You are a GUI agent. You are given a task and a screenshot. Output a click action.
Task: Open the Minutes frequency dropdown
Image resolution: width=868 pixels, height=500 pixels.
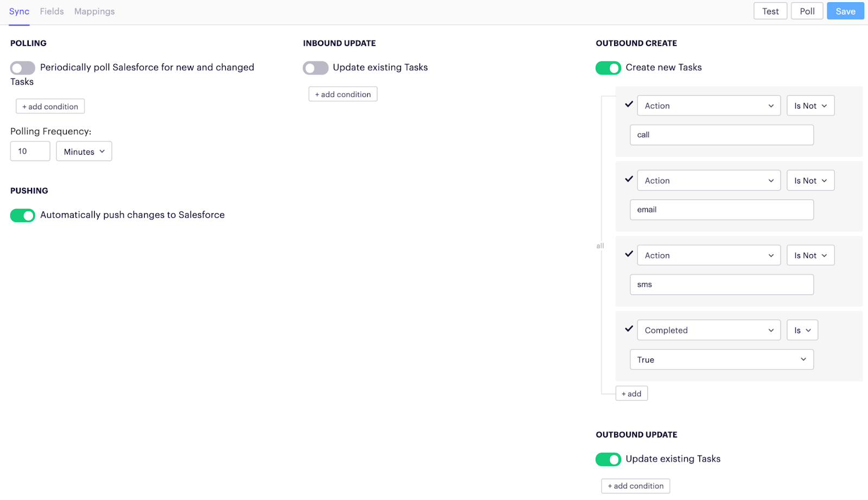[84, 151]
